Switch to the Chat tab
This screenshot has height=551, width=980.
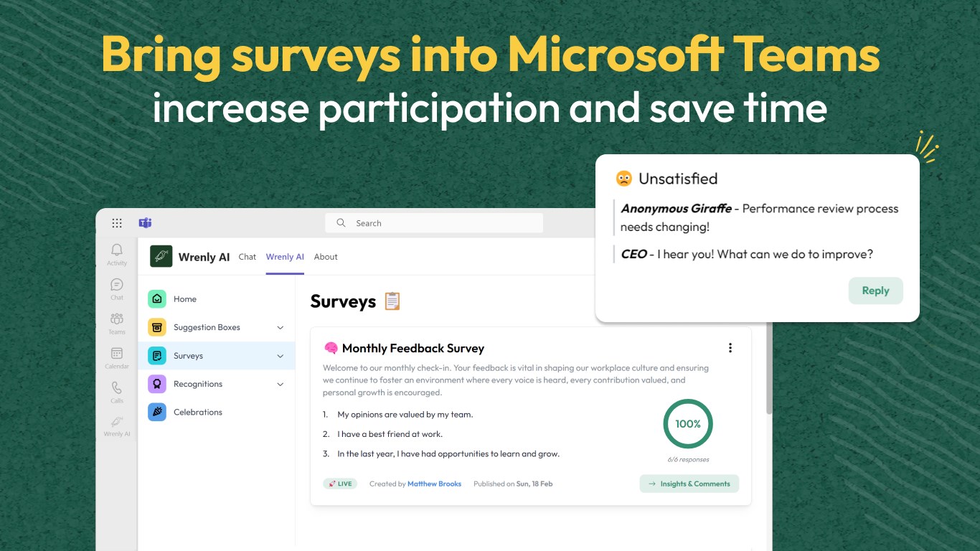pos(248,257)
